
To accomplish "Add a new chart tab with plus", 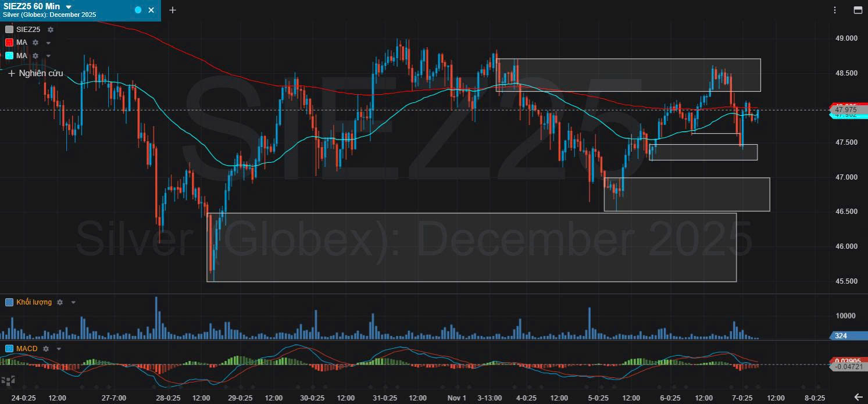I will coord(172,10).
